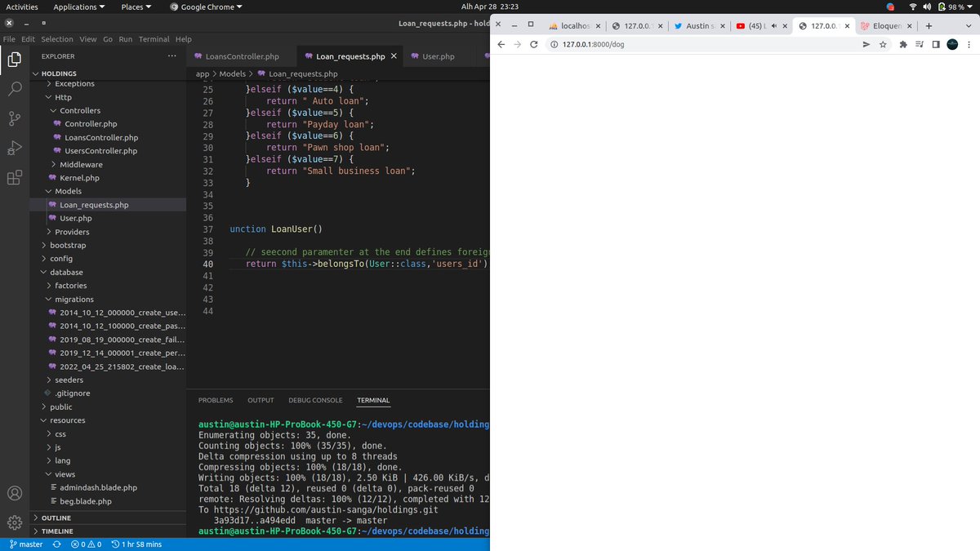Open the Source Control view in the activity bar
Image resolution: width=980 pixels, height=551 pixels.
pyautogui.click(x=15, y=119)
